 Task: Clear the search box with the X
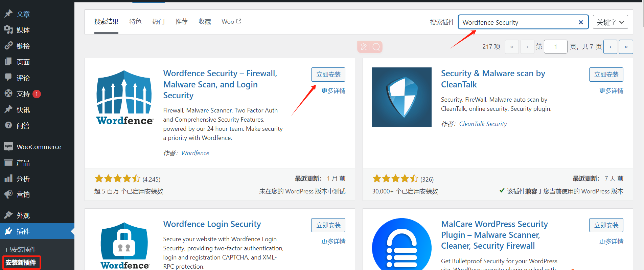[x=580, y=22]
